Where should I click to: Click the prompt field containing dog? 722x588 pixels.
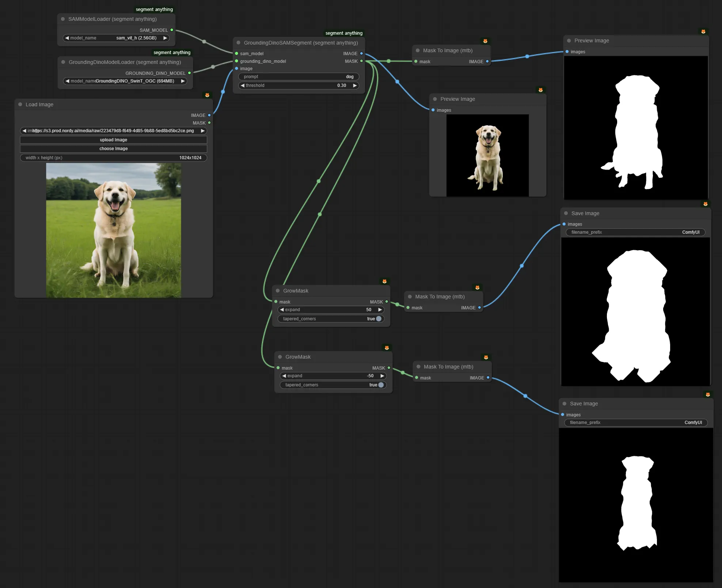coord(299,77)
